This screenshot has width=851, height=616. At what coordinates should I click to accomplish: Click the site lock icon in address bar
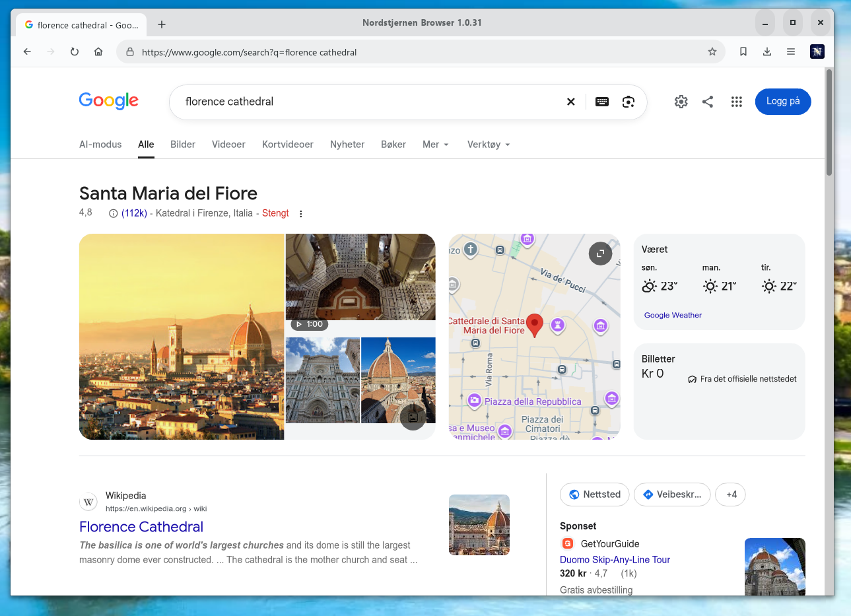click(130, 52)
